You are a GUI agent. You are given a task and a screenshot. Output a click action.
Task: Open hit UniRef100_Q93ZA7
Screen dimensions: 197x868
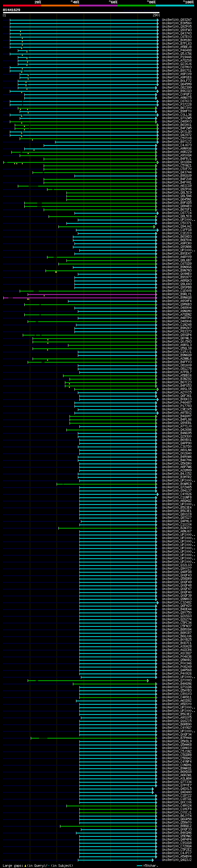click(177, 20)
